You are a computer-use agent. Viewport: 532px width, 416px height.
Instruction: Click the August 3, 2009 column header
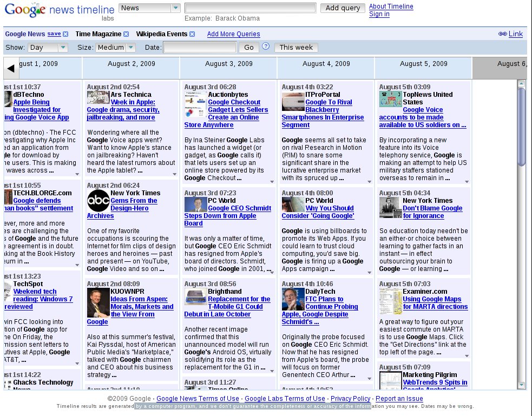pyautogui.click(x=229, y=68)
